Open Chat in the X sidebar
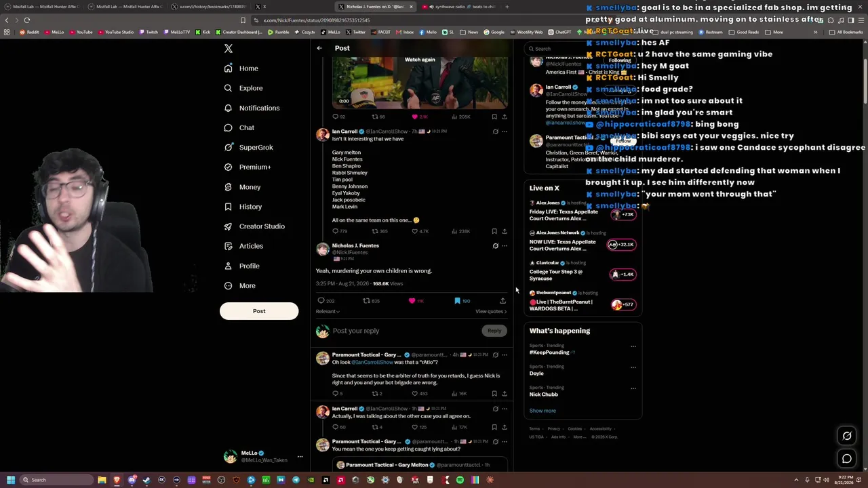Viewport: 868px width, 488px height. coord(239,127)
